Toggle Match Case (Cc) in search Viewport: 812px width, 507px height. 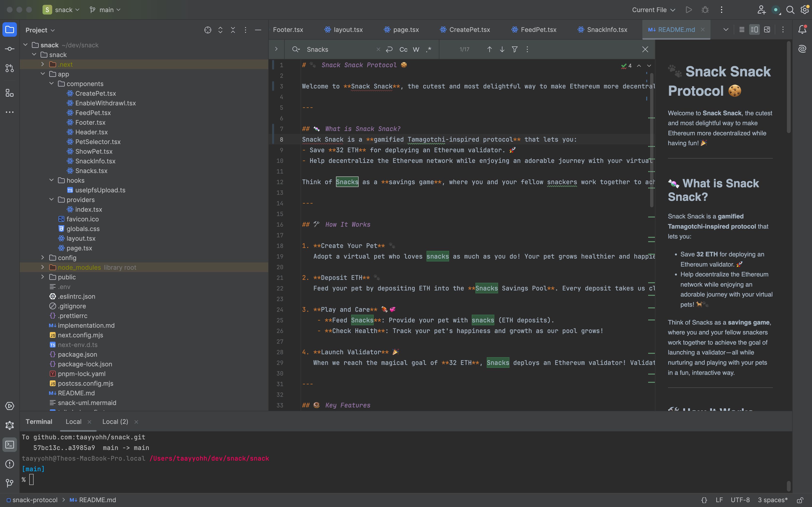pos(403,49)
